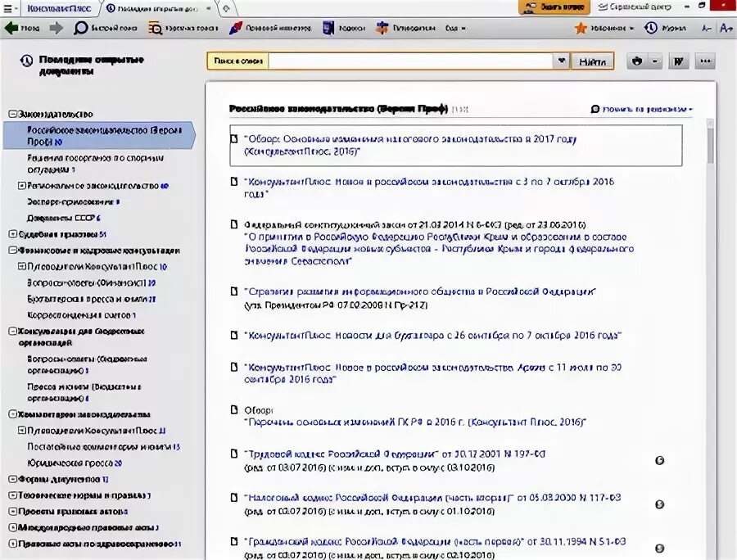The height and width of the screenshot is (560, 737).
Task: Select Международные правовые акты tree item
Action: pyautogui.click(x=88, y=527)
